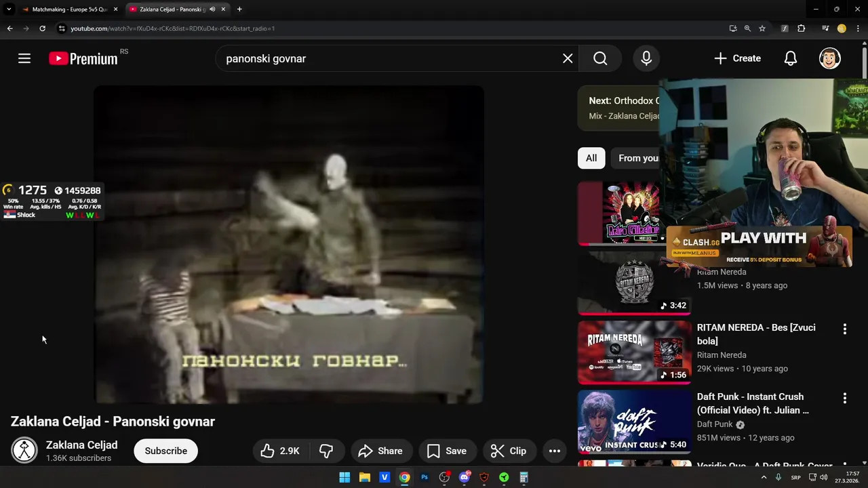Open the account avatar menu
The image size is (868, 488).
[x=830, y=58]
